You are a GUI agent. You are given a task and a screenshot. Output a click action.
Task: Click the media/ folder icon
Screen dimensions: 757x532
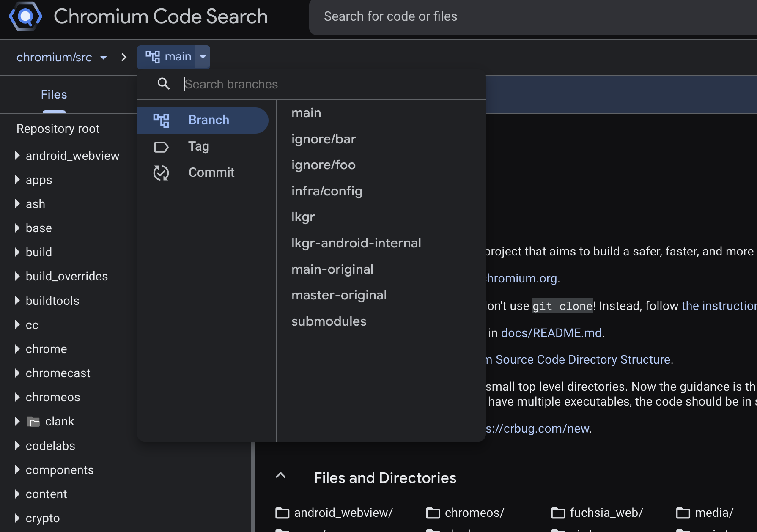point(683,513)
